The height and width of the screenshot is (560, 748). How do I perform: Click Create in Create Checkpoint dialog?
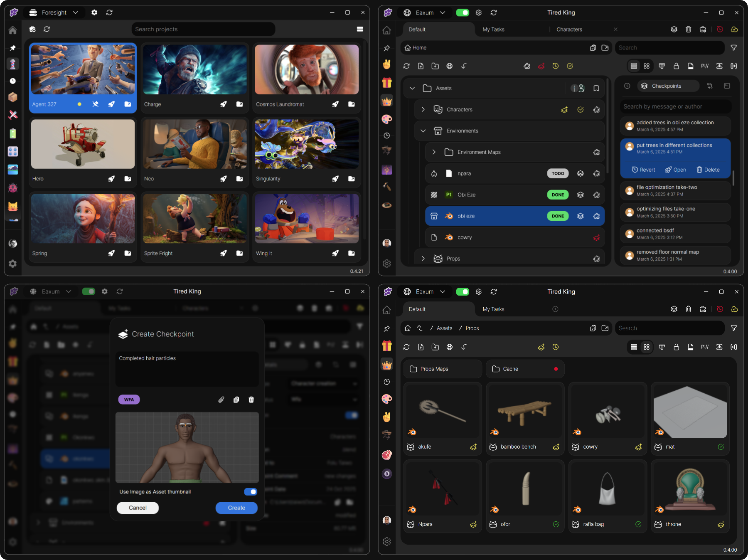(x=236, y=508)
